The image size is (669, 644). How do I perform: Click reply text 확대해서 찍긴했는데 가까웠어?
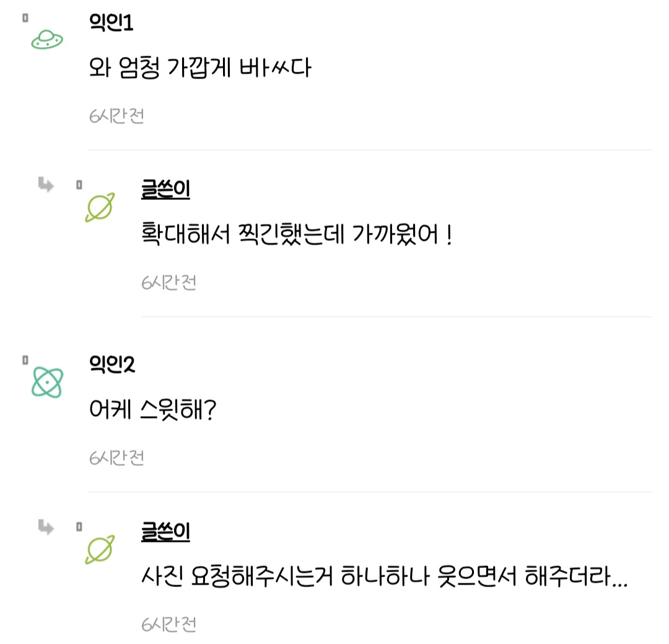tap(297, 235)
